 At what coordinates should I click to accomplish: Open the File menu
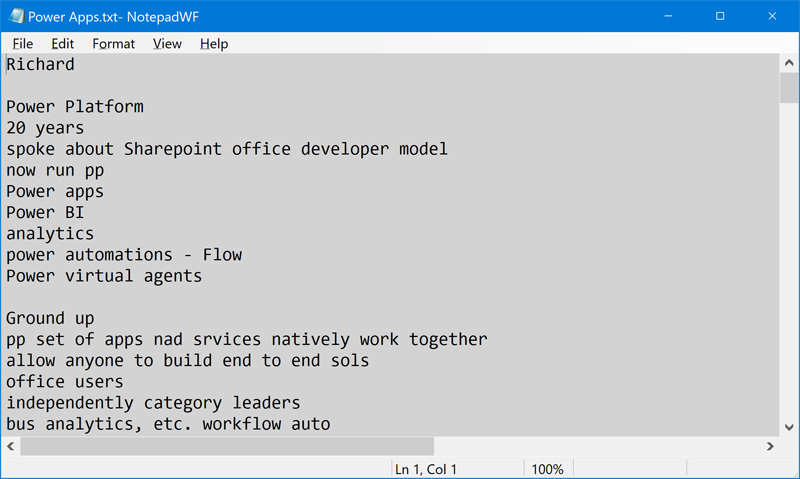coord(23,44)
